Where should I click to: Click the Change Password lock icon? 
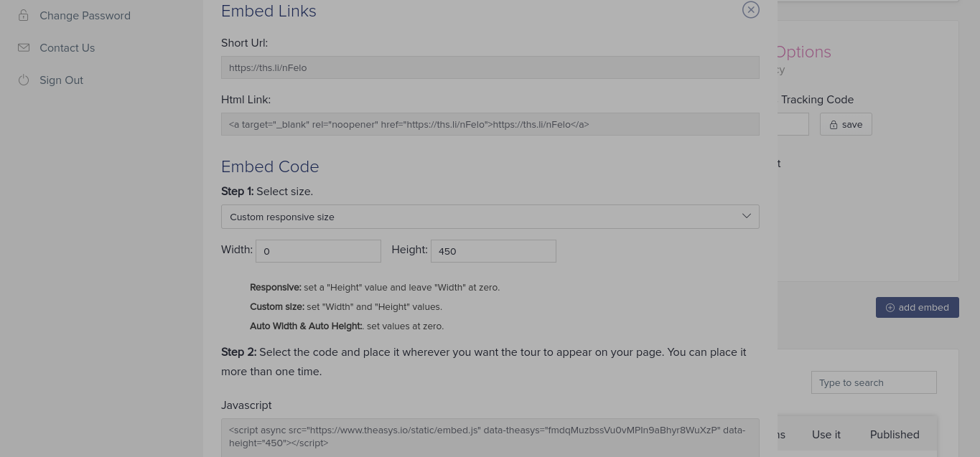click(24, 15)
